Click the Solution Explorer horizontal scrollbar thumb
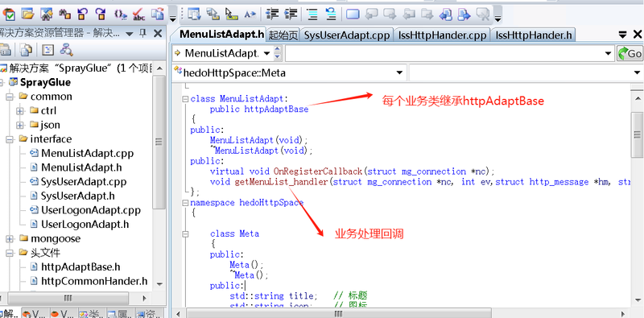Screen dimensions: 644x318 tap(68, 298)
